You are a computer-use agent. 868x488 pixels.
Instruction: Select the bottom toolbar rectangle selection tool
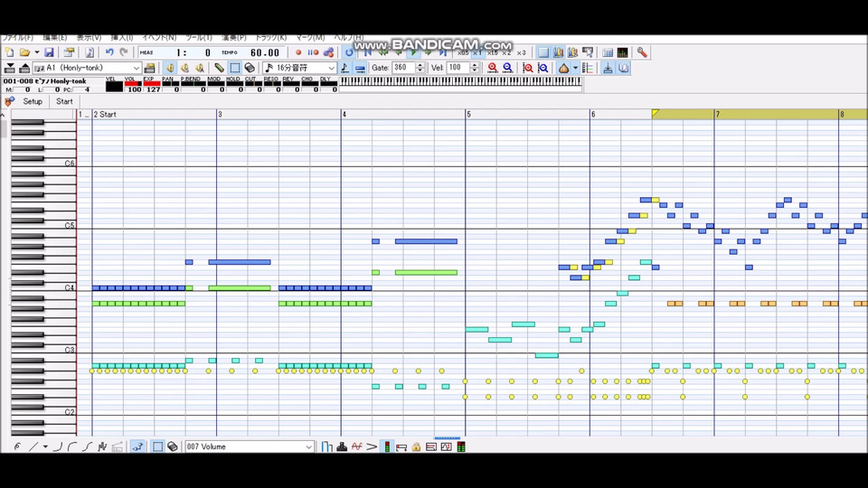click(x=157, y=446)
